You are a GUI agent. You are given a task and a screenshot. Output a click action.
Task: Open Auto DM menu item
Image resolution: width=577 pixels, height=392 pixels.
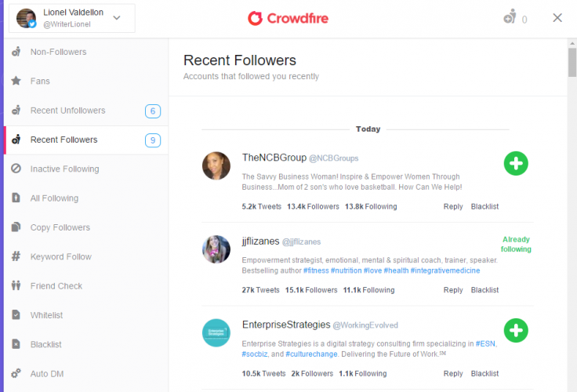86,374
